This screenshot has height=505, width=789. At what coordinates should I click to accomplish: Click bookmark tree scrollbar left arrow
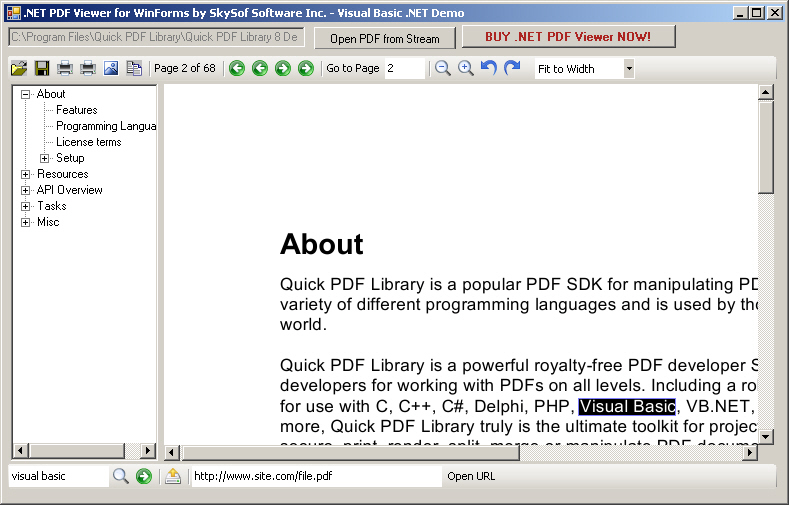point(20,450)
